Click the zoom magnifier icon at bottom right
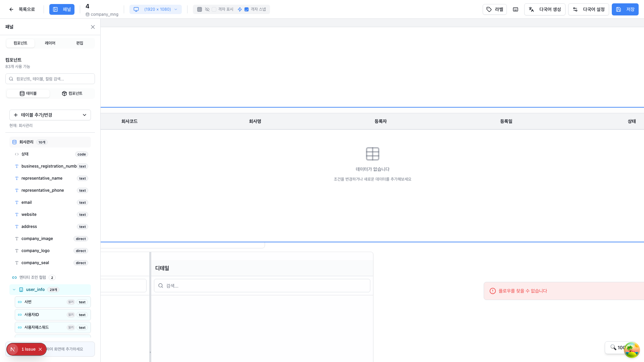Screen dimensions: 644x362 (x=613, y=347)
